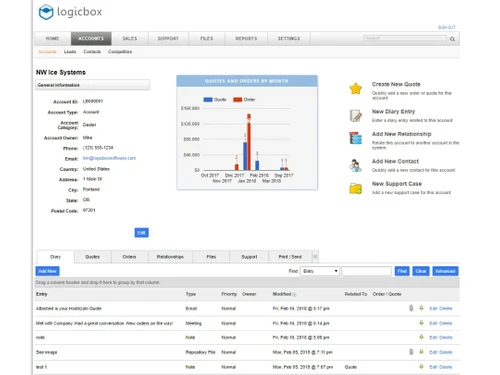The width and height of the screenshot is (500, 375).
Task: Sort by the Priority column header
Action: (x=229, y=294)
